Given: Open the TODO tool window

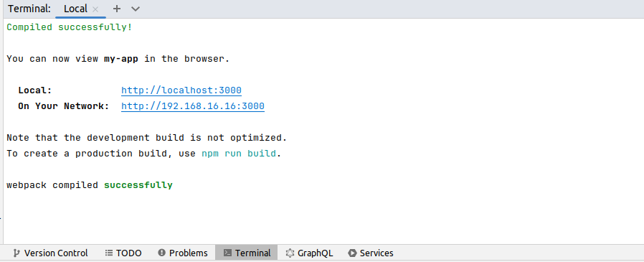Looking at the screenshot, I should pos(123,253).
